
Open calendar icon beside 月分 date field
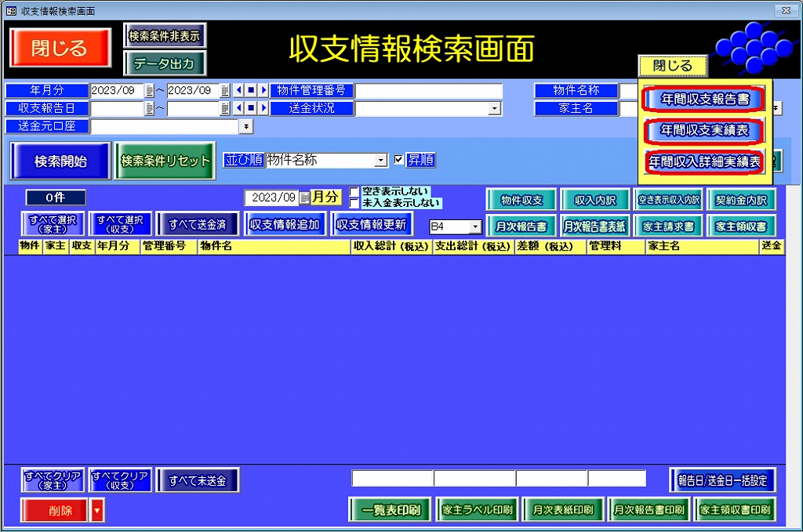304,197
